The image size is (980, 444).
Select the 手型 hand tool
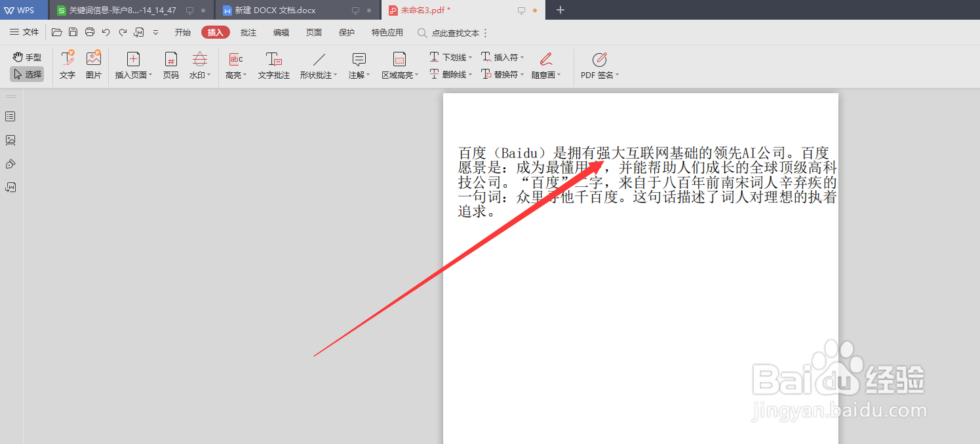tap(27, 58)
